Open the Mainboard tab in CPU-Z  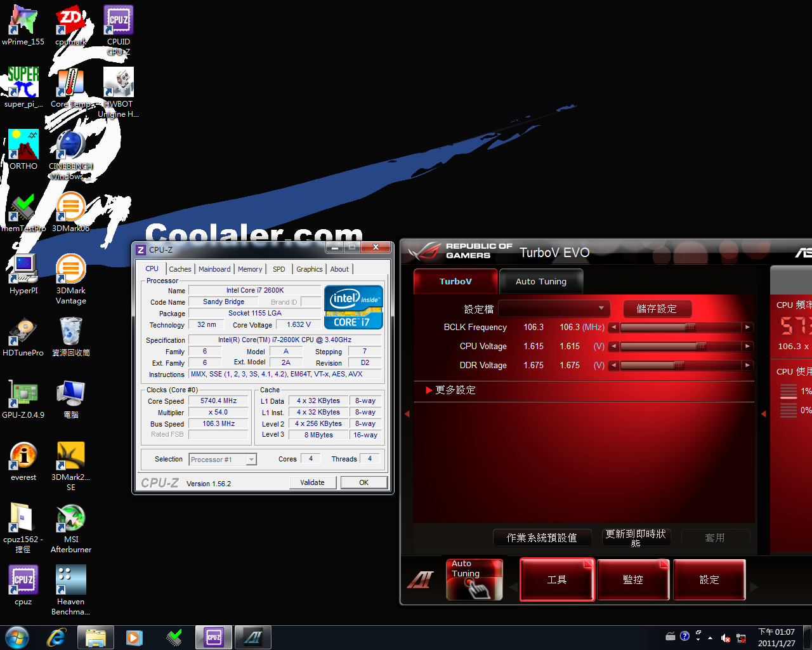[214, 269]
